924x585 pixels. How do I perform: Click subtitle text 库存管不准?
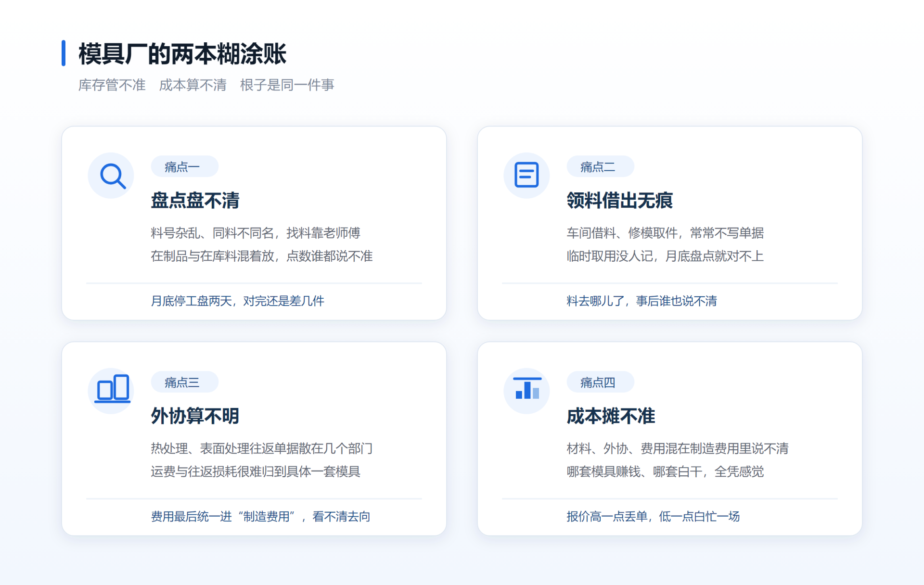point(112,85)
